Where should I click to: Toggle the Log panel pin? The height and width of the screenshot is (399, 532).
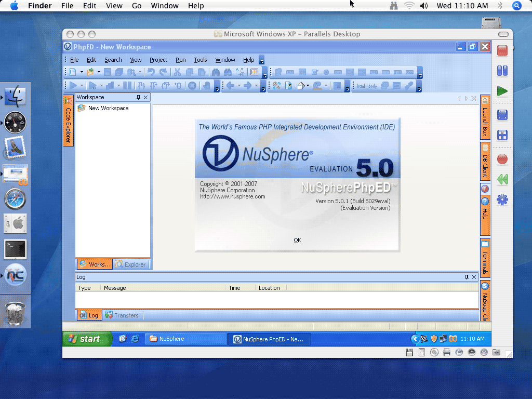[467, 277]
